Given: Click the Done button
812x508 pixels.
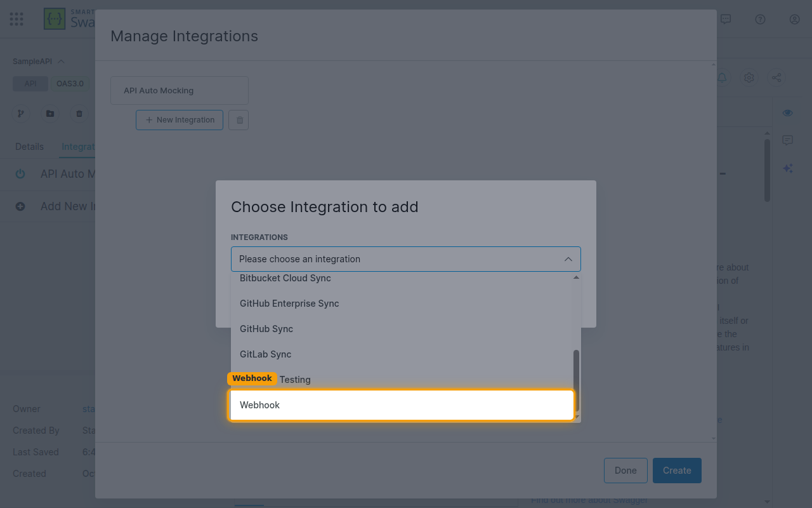Looking at the screenshot, I should coord(625,471).
